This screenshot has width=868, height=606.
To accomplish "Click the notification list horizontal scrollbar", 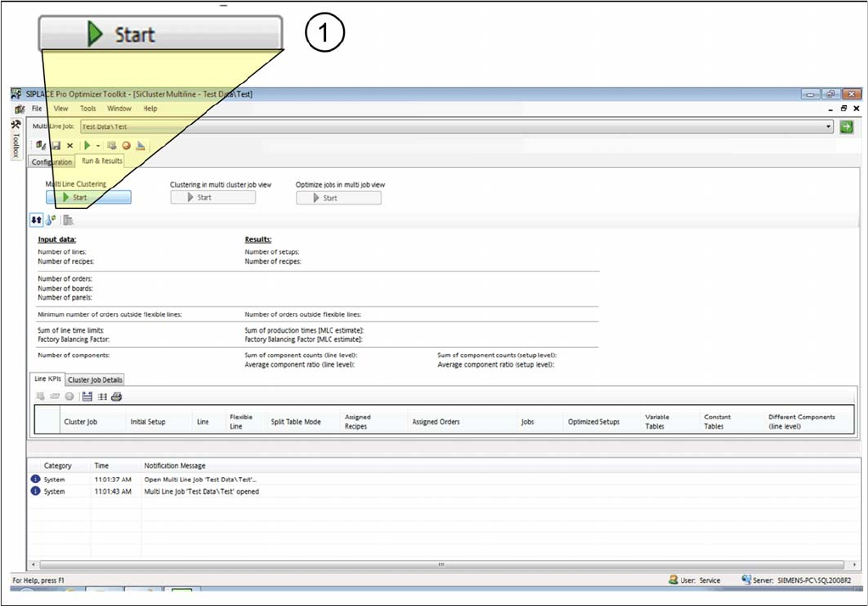I will (x=441, y=564).
